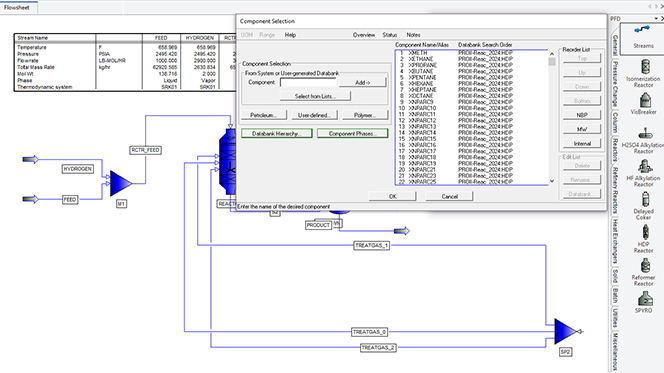
Task: Click the RCTR_FEED stream label
Action: pyautogui.click(x=145, y=150)
